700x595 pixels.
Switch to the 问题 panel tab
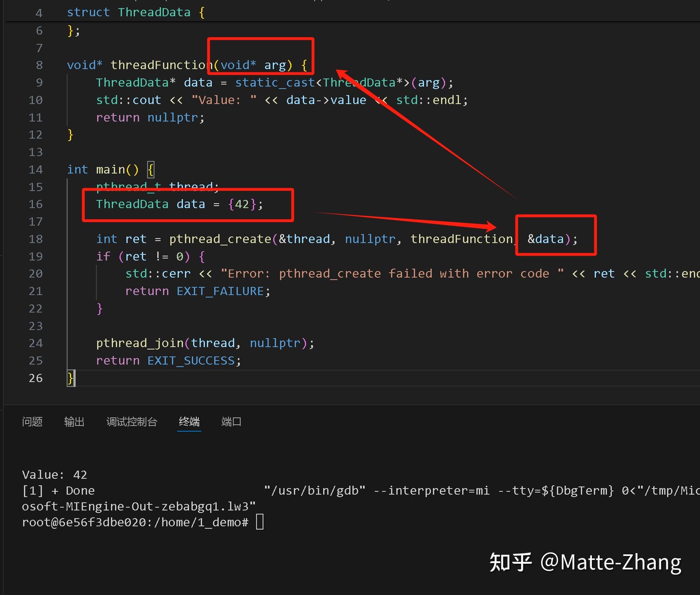tap(32, 422)
